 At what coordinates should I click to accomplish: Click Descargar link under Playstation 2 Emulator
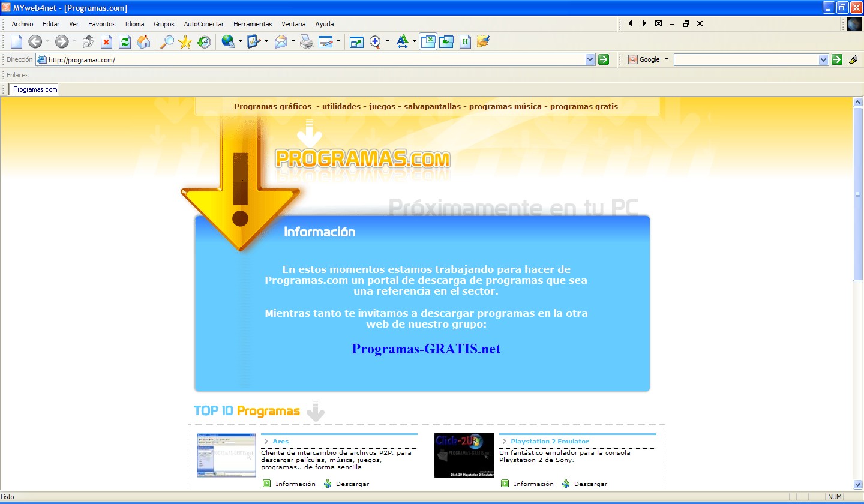590,484
